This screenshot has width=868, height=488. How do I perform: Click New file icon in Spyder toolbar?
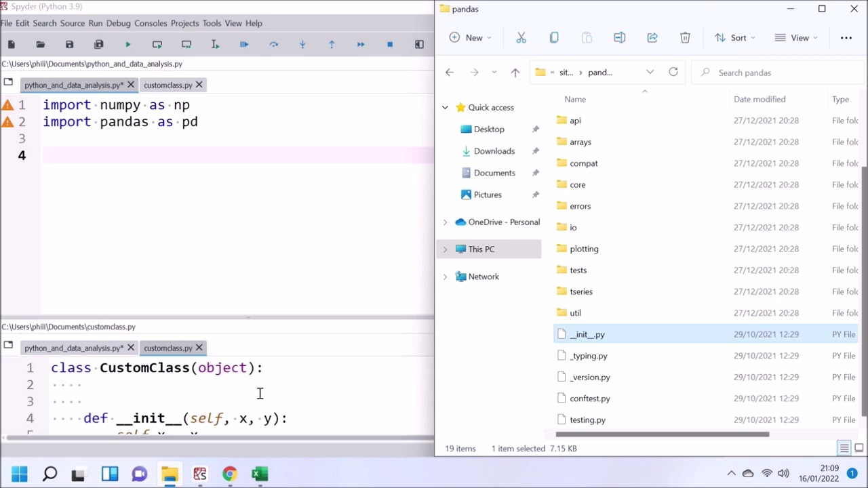click(x=12, y=45)
